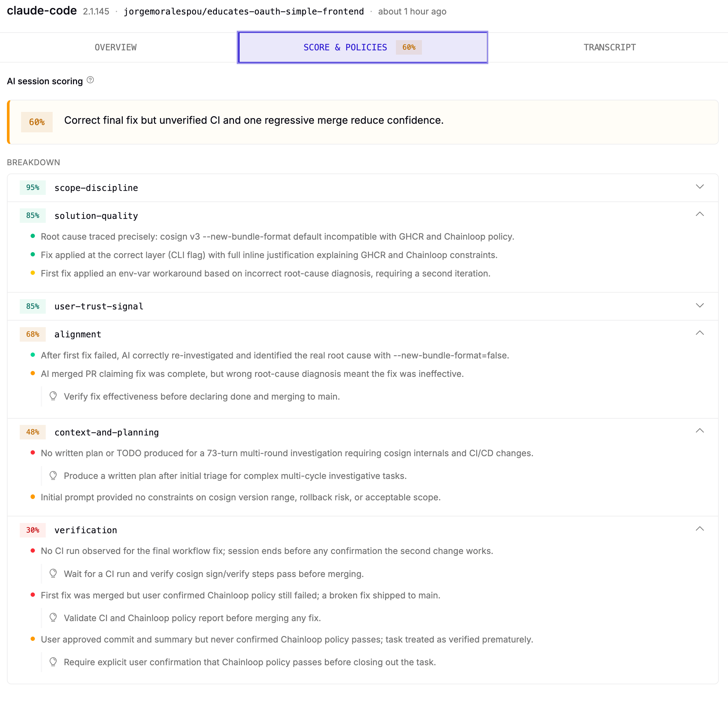This screenshot has width=728, height=709.
Task: Switch to the OVERVIEW tab
Action: point(116,47)
